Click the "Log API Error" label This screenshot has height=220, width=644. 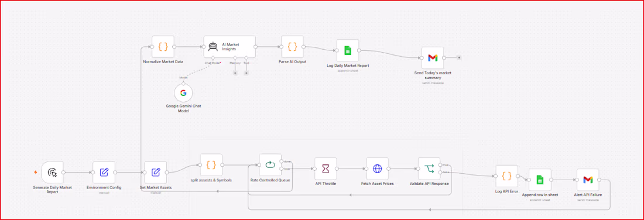507,191
